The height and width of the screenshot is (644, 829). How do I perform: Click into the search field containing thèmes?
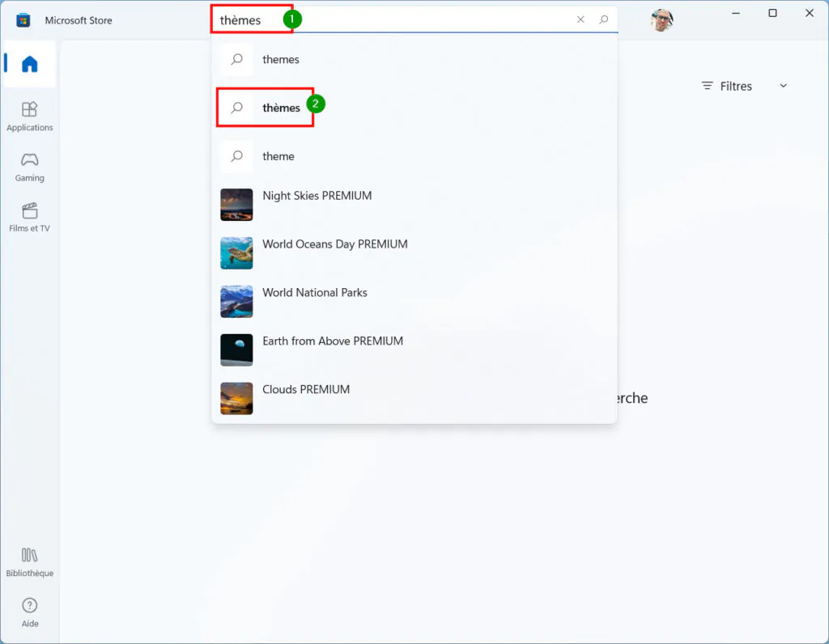[414, 20]
